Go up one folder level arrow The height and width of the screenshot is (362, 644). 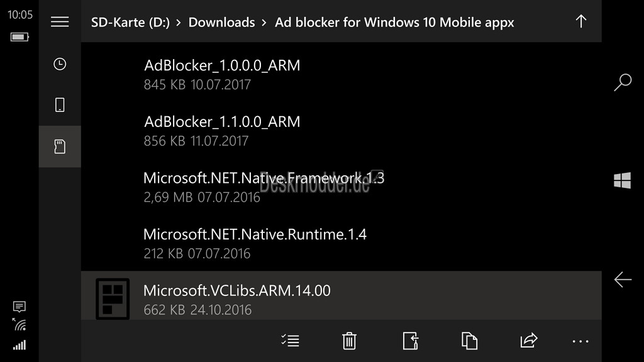pos(580,21)
